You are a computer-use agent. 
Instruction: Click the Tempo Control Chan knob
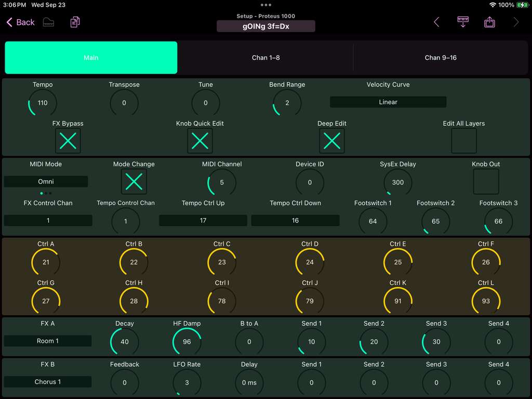pos(126,221)
